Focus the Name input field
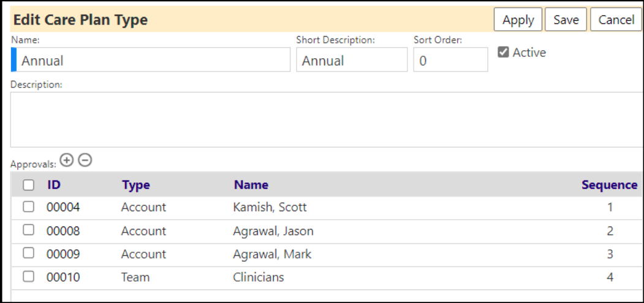 [x=151, y=59]
